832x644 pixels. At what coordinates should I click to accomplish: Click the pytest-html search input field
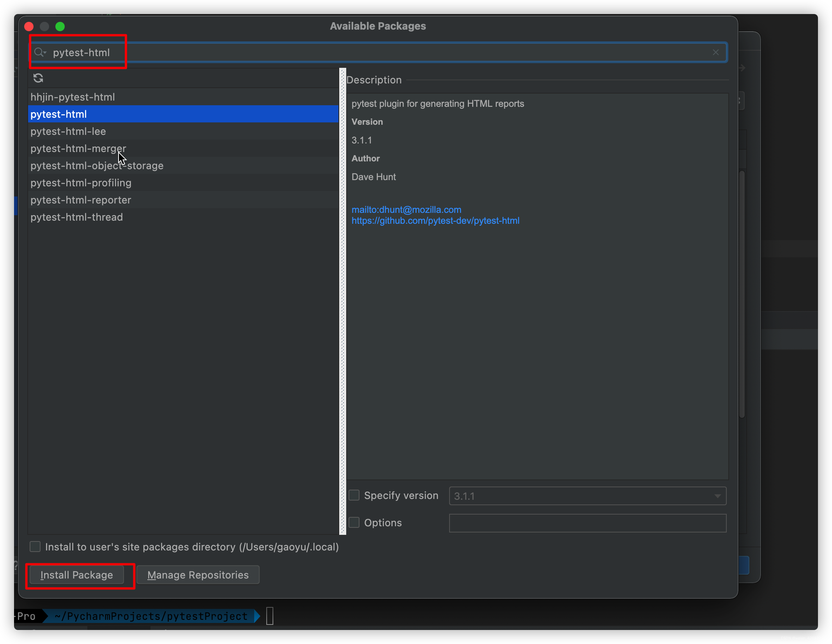click(x=379, y=52)
